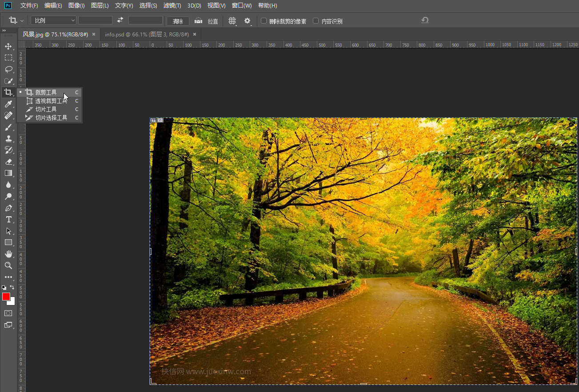Expand the crop overlay grid options

coord(232,21)
